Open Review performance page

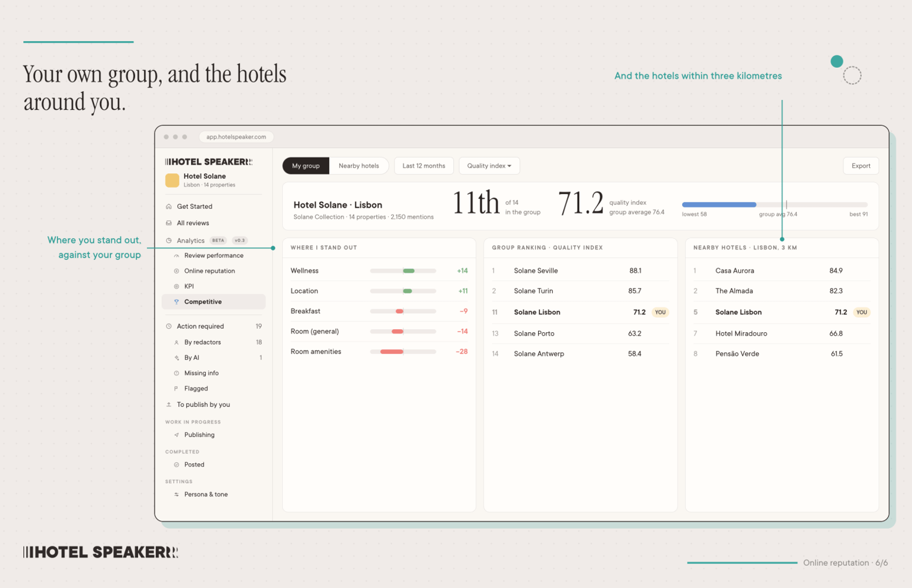214,256
